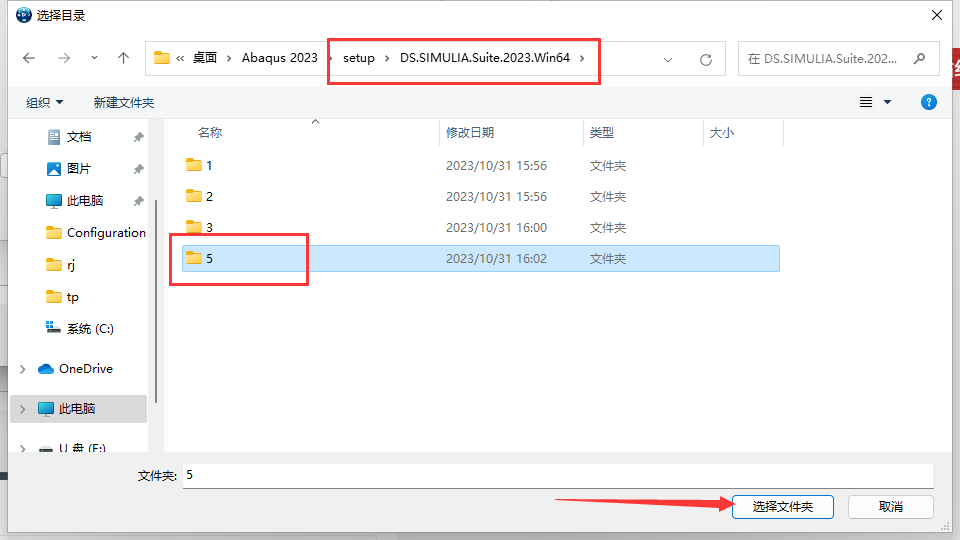Open the 组织 menu
Viewport: 960px width, 540px height.
pos(45,102)
